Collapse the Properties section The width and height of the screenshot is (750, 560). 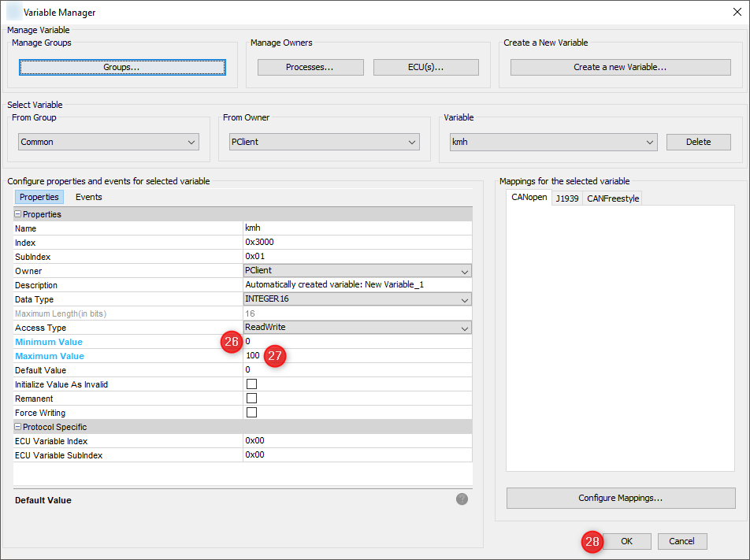tap(18, 214)
